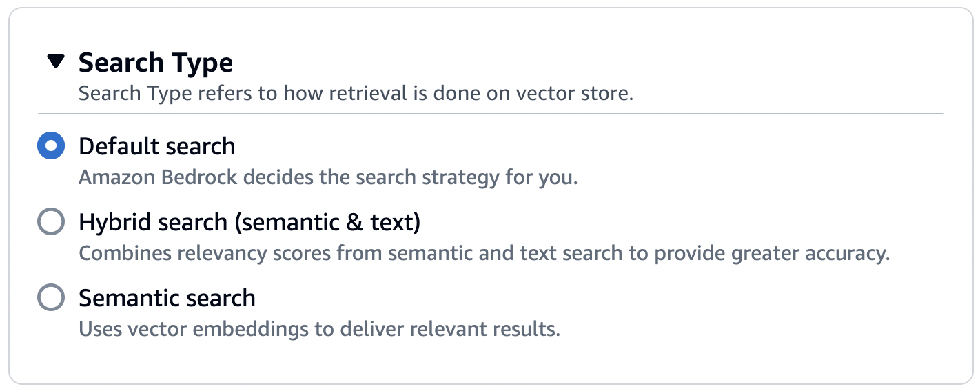The image size is (980, 389).
Task: Click the 'Default search' option label
Action: click(x=157, y=146)
